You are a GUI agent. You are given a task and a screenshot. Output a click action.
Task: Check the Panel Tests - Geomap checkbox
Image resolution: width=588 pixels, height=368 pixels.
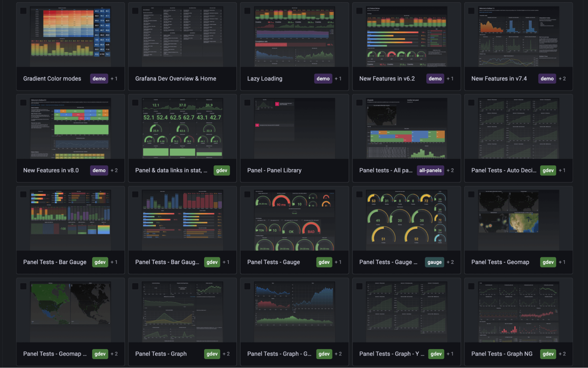pos(471,194)
